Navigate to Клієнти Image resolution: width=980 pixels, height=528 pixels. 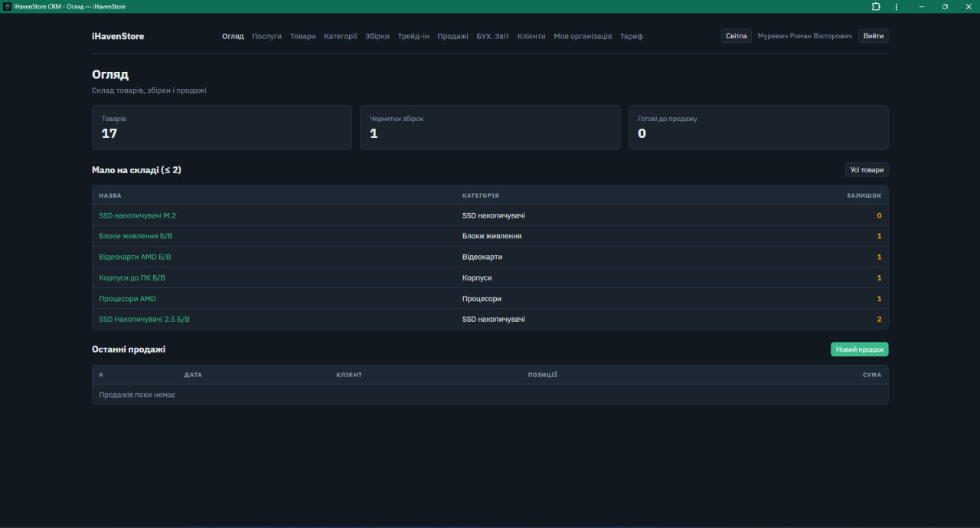(531, 36)
